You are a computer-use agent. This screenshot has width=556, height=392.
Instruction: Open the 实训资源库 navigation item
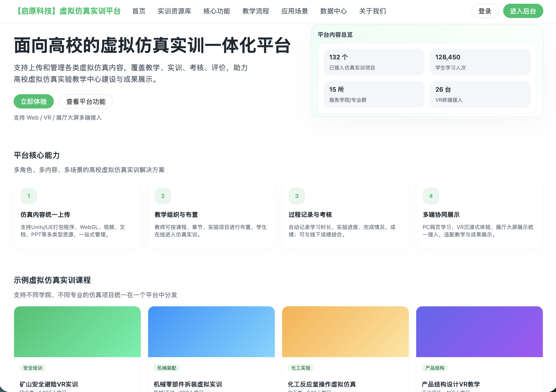174,11
